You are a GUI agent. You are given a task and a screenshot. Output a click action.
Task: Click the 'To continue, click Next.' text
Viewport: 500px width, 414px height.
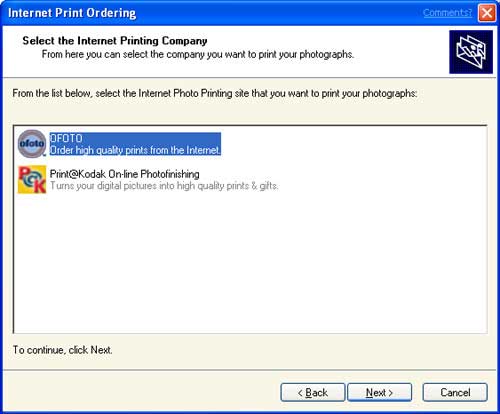63,350
